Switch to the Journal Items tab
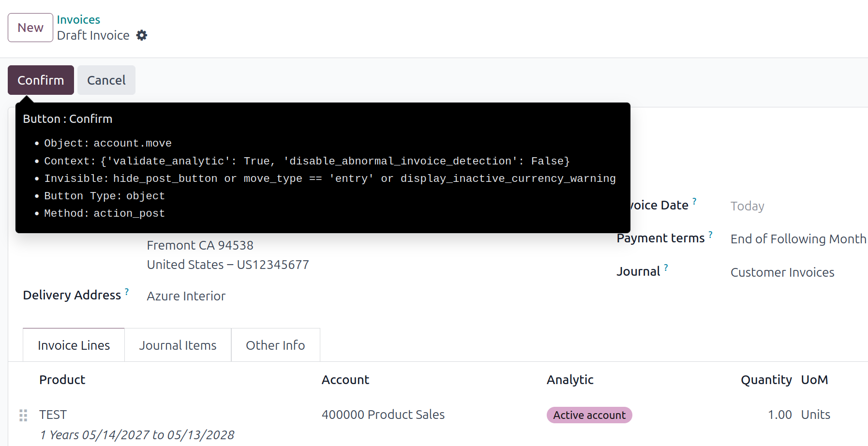The height and width of the screenshot is (446, 868). click(x=178, y=345)
